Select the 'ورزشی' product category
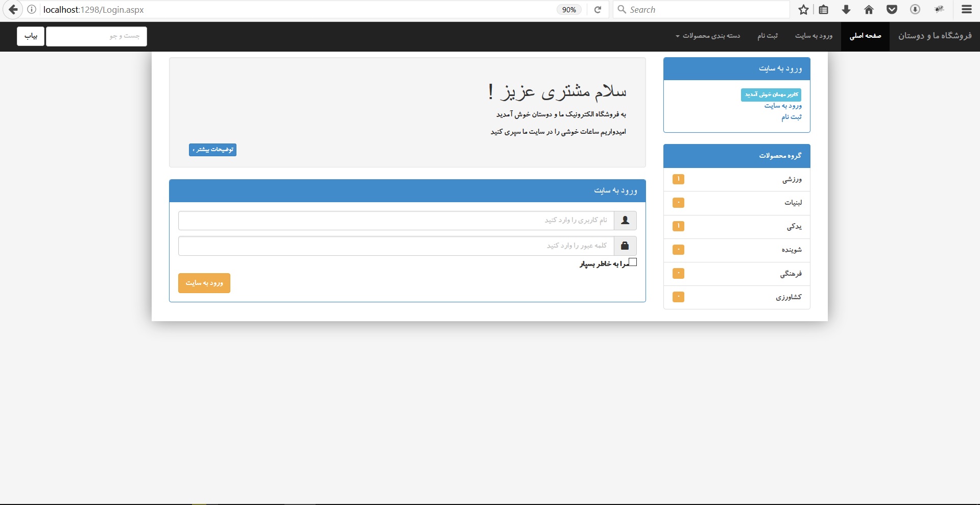The width and height of the screenshot is (980, 505). tap(737, 180)
